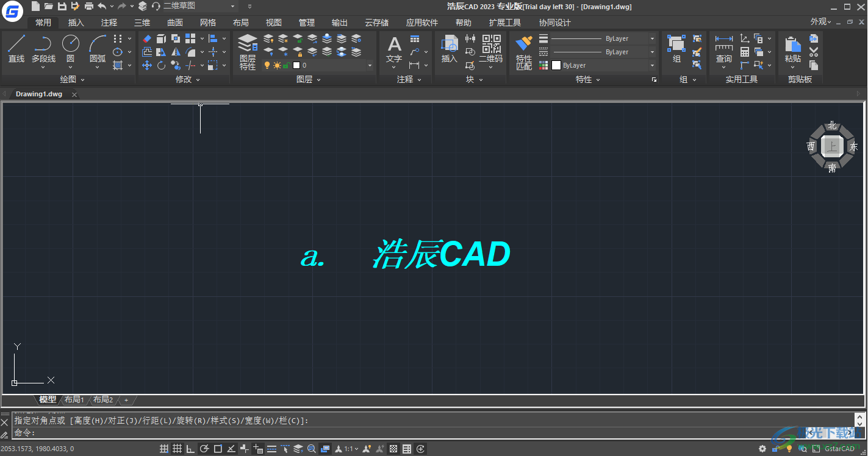Open the middle ByLayer linetype dropdown

click(652, 52)
